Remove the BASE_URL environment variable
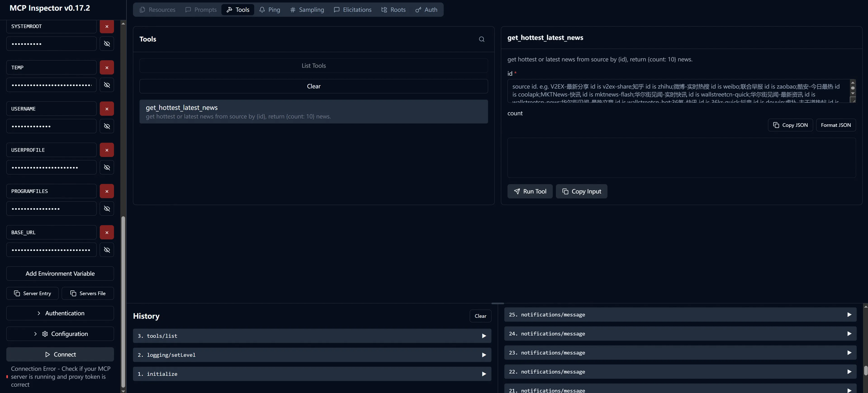The height and width of the screenshot is (393, 868). coord(107,232)
